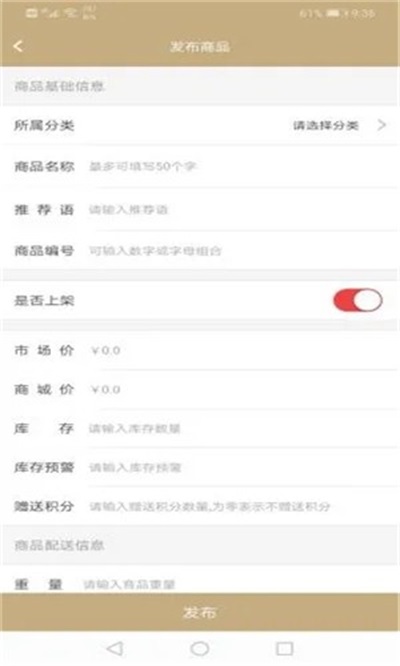400x666 pixels.
Task: Tap Android back navigation triangle
Action: click(x=115, y=648)
